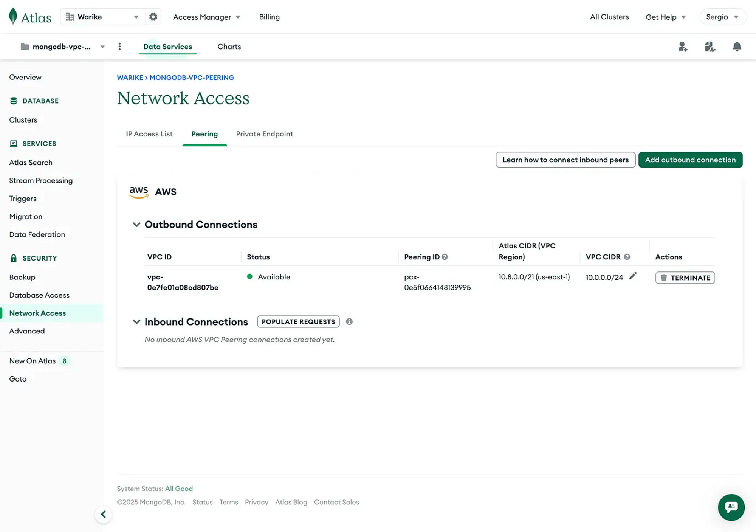The height and width of the screenshot is (532, 756).
Task: Switch to the IP Access List tab
Action: (149, 134)
